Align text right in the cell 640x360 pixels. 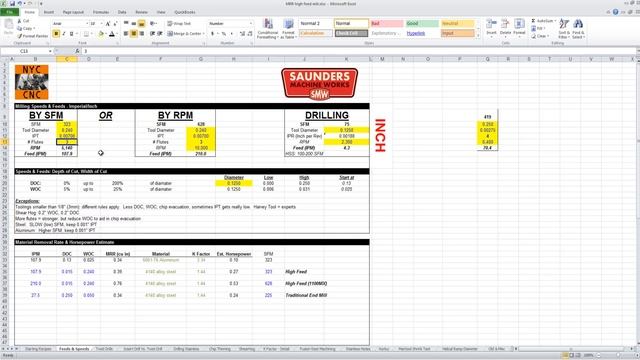pyautogui.click(x=141, y=33)
